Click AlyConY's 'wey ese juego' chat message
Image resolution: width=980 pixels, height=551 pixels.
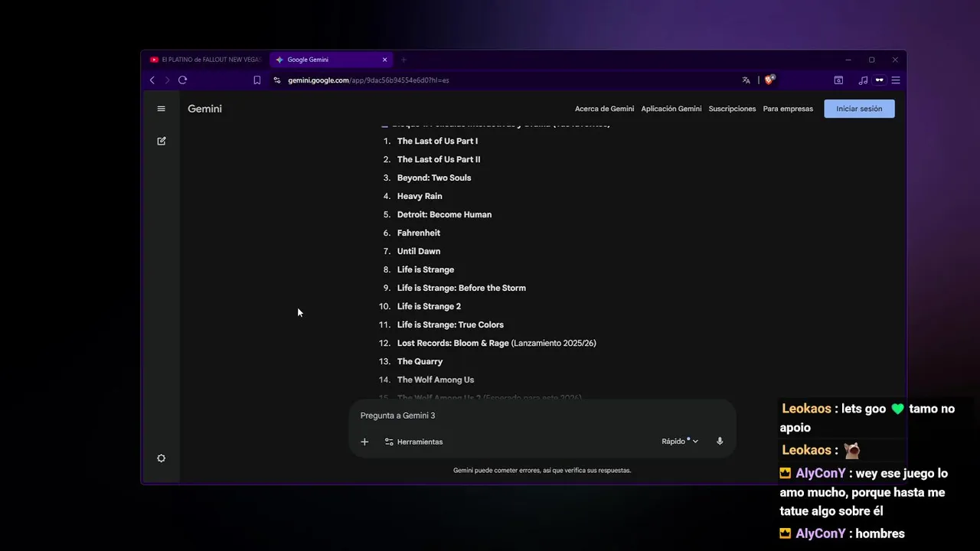pyautogui.click(x=863, y=492)
